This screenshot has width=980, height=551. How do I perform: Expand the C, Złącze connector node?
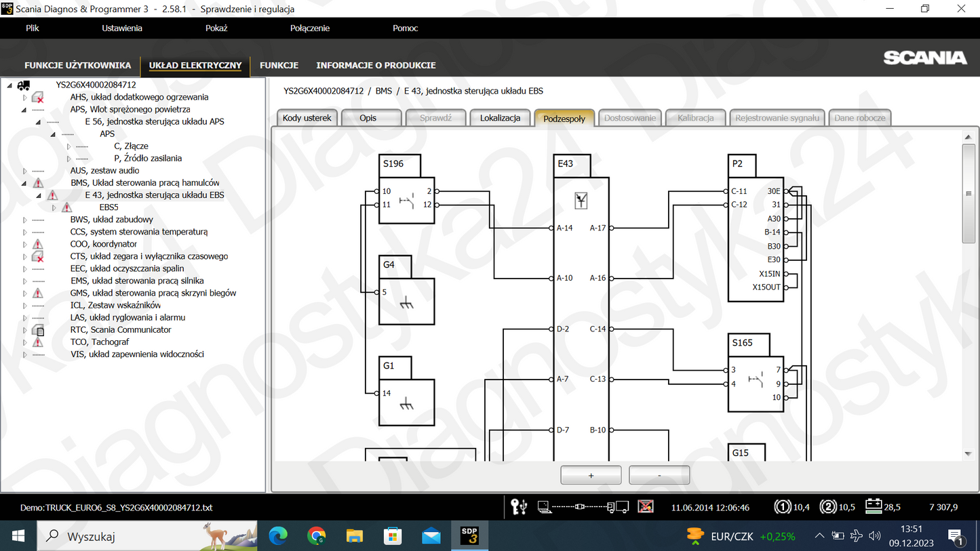coord(68,146)
